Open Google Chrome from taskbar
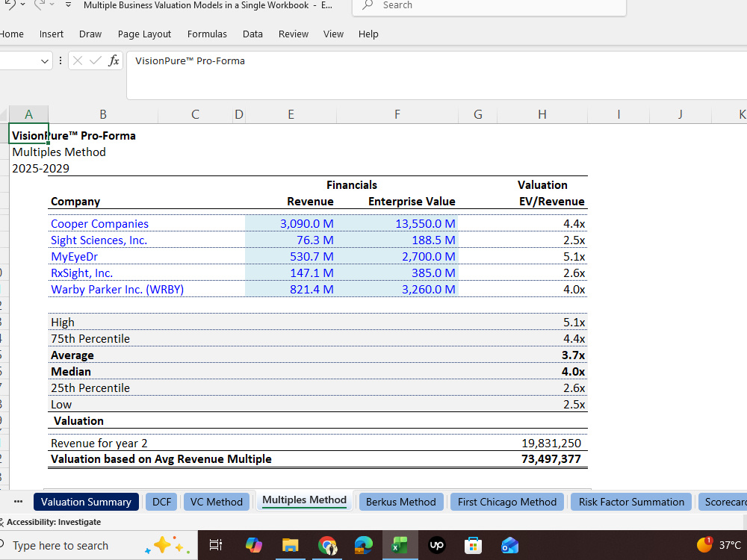 point(327,545)
